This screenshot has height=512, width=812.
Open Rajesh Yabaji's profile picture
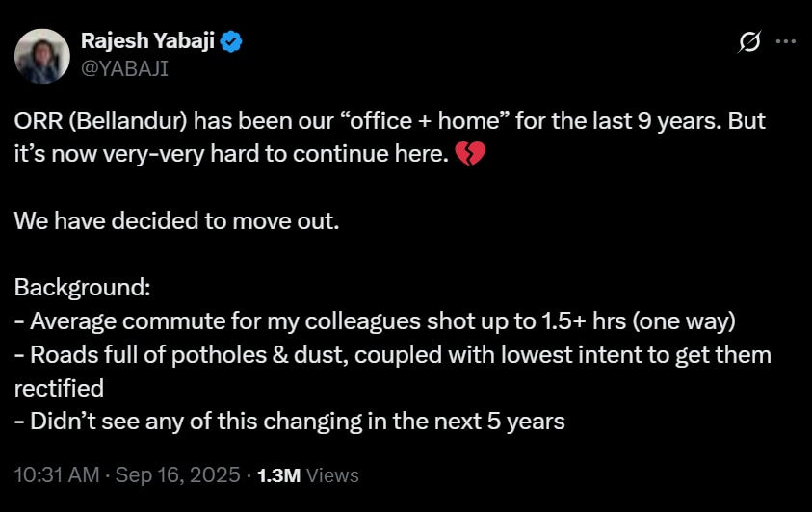point(42,55)
